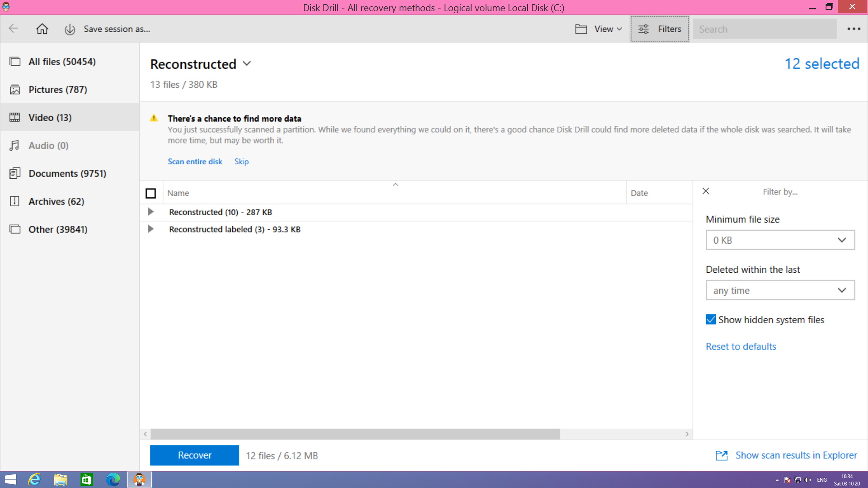Click Disk Drill taskbar icon

click(x=139, y=480)
